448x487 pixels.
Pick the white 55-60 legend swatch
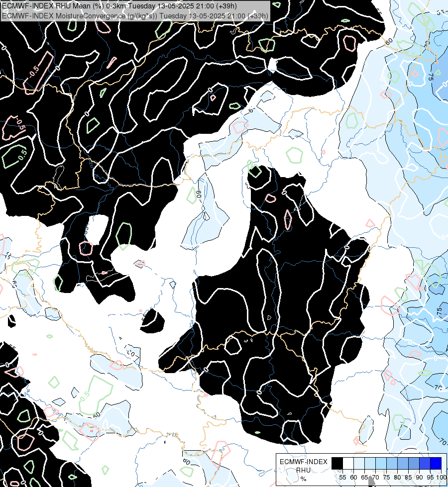click(x=348, y=463)
